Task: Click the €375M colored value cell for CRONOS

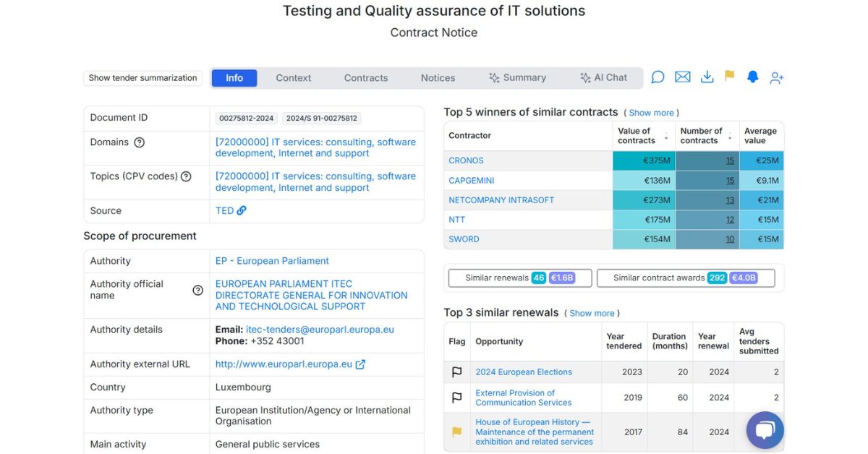Action: click(x=644, y=160)
